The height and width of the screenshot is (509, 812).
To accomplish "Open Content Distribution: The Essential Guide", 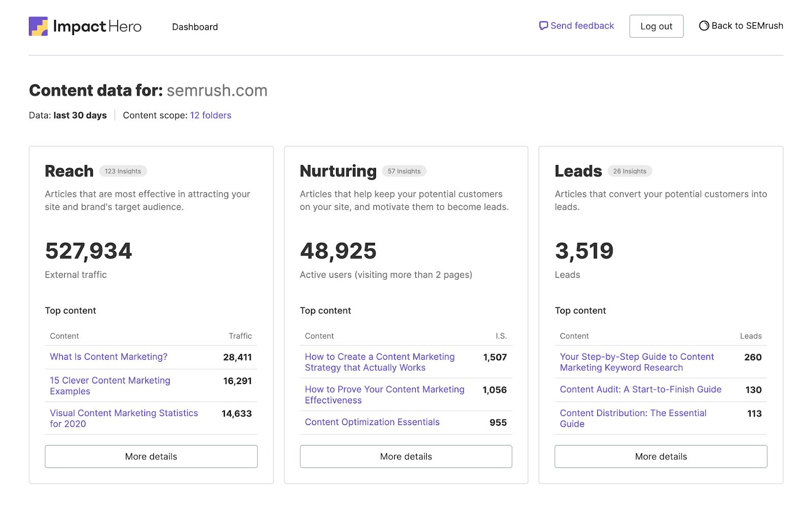I will 633,419.
